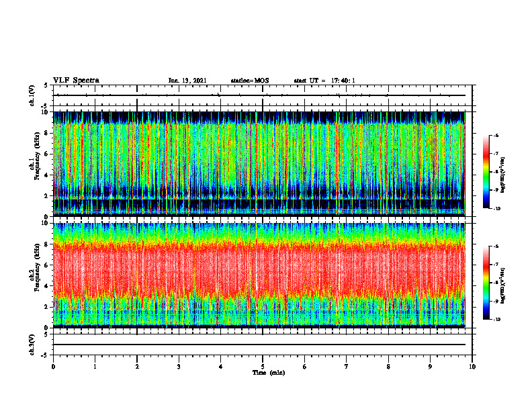Viewport: 532px width, 411px height.
Task: Click the ch.1 spectrogram panel
Action: click(259, 164)
